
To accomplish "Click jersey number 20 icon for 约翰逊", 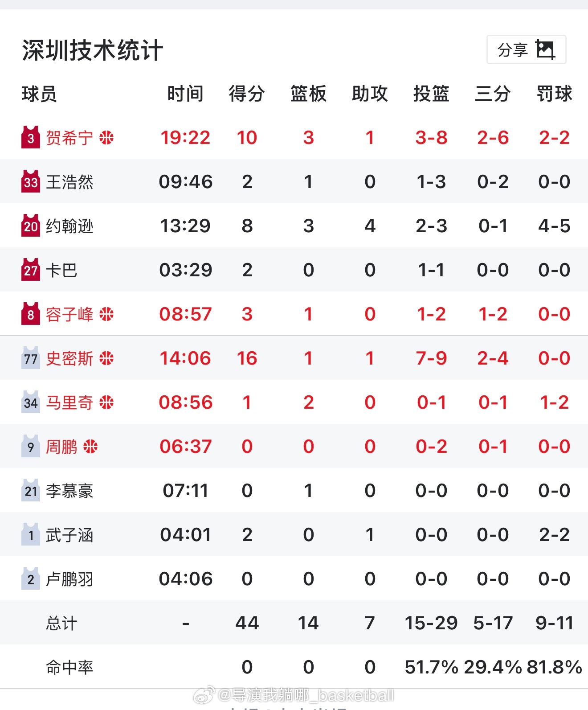I will point(30,226).
